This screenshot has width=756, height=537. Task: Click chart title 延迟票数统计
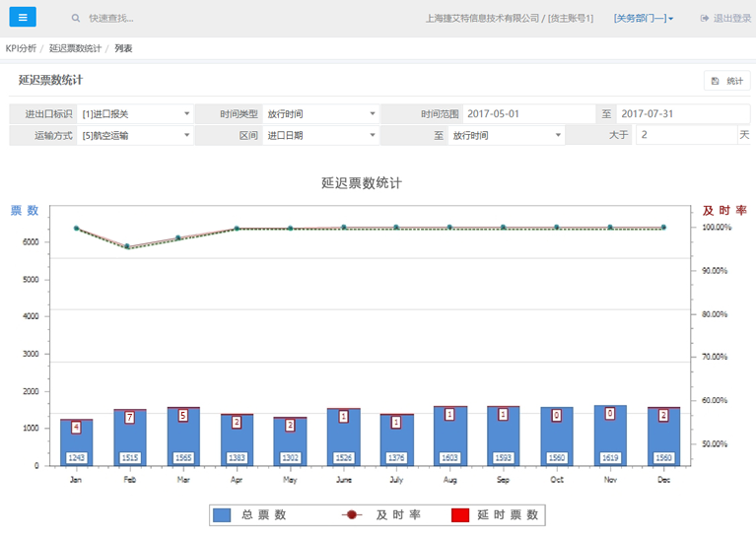(x=361, y=183)
